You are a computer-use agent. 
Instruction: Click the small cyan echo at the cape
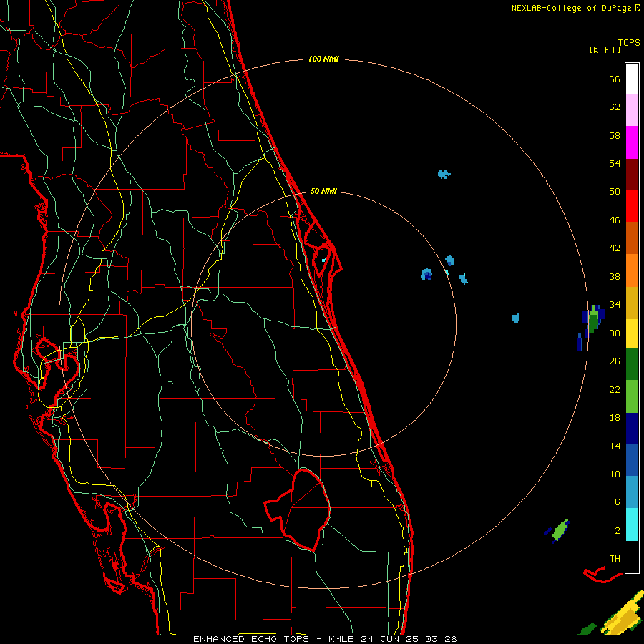pyautogui.click(x=323, y=260)
